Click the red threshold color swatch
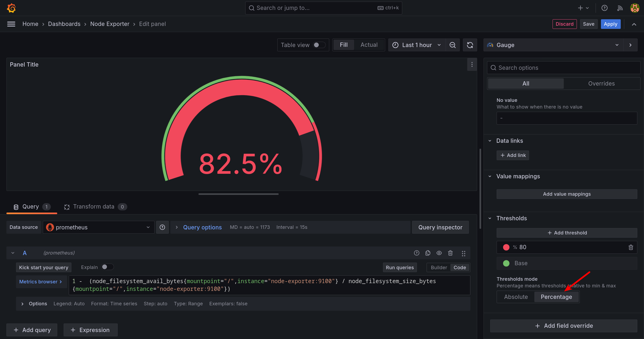The width and height of the screenshot is (644, 339). pyautogui.click(x=506, y=247)
